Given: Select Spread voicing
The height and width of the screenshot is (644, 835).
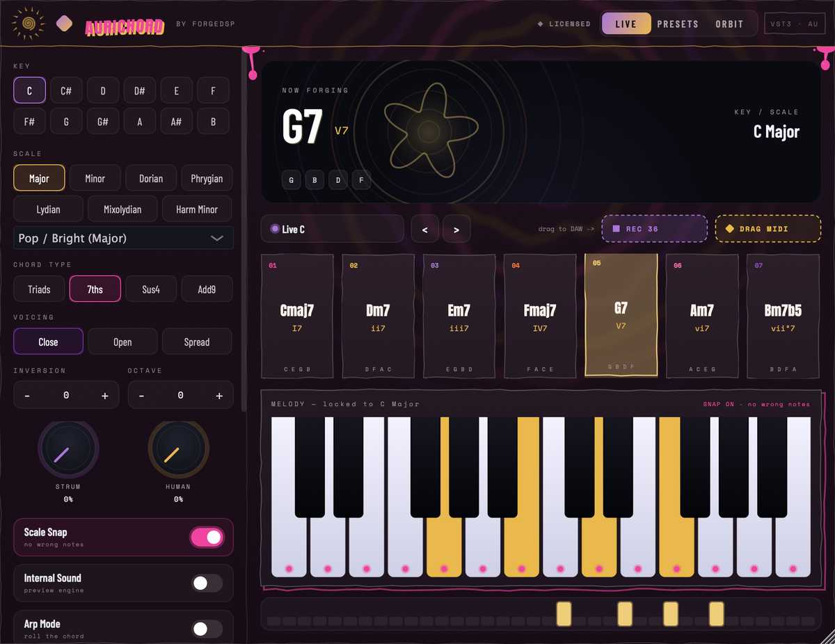Looking at the screenshot, I should pyautogui.click(x=197, y=341).
